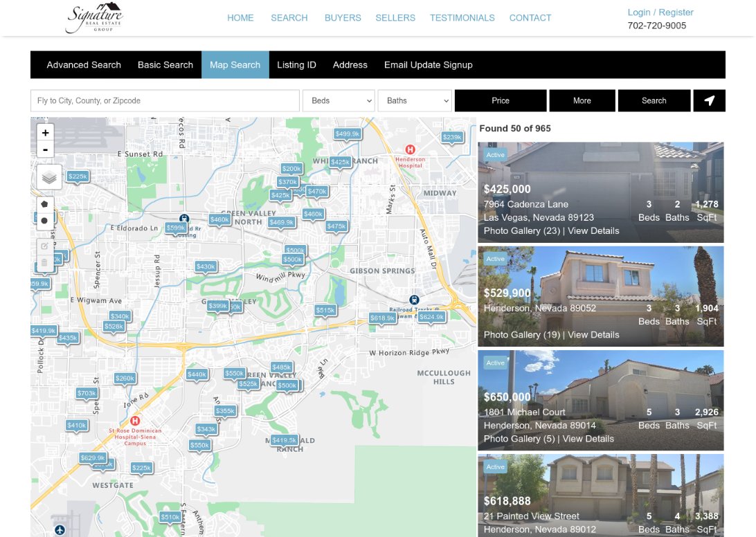Viewport: 756px width, 537px height.
Task: Open the Beds dropdown
Action: (x=339, y=100)
